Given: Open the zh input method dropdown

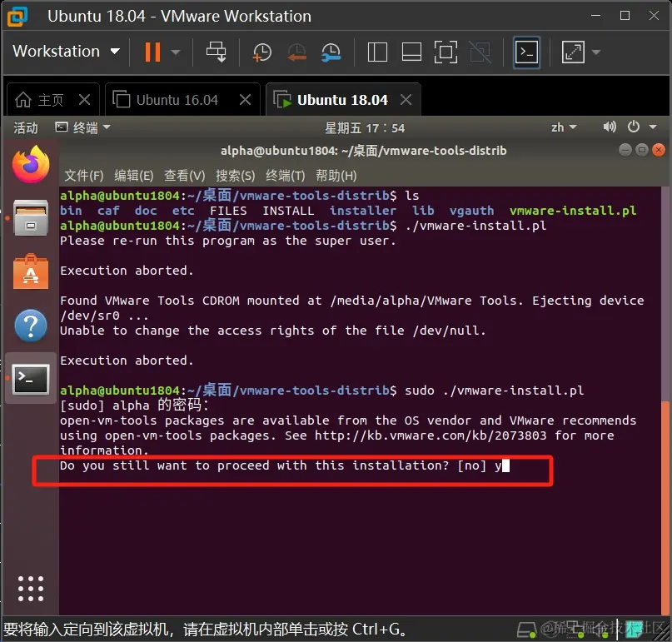Looking at the screenshot, I should pyautogui.click(x=564, y=127).
